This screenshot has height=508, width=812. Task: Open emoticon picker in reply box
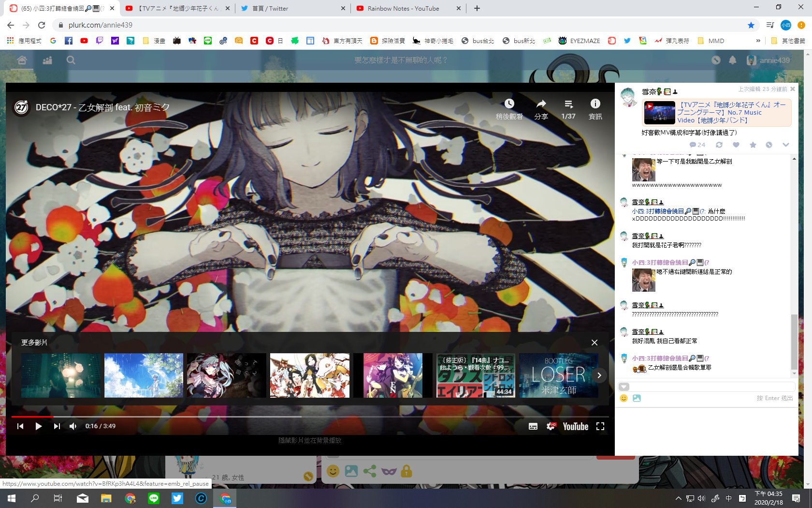[624, 398]
